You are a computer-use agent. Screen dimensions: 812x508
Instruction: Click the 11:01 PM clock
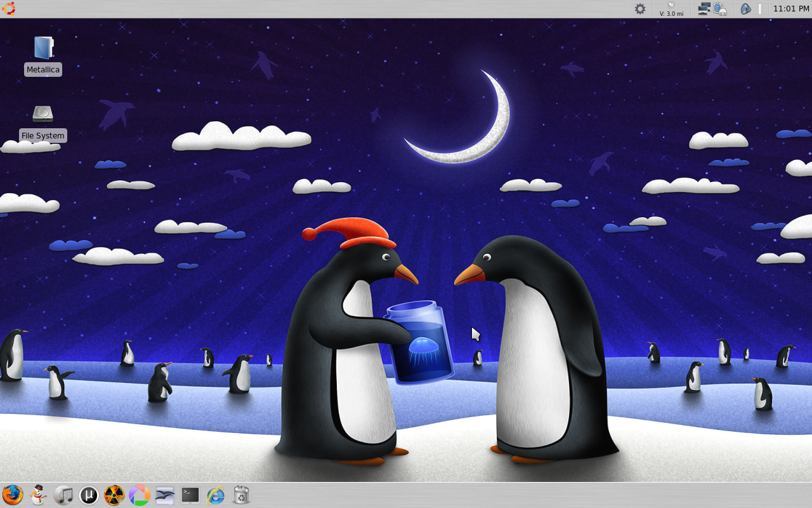(x=791, y=9)
